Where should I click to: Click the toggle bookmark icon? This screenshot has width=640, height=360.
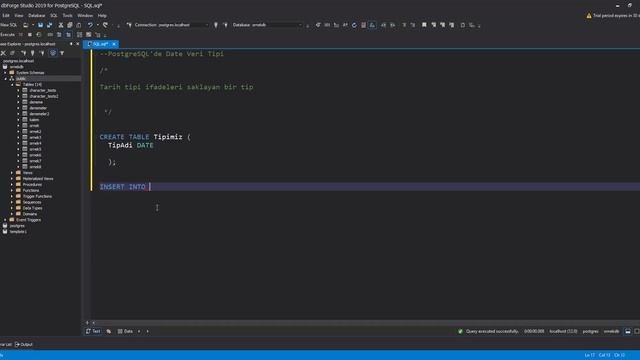[x=424, y=25]
